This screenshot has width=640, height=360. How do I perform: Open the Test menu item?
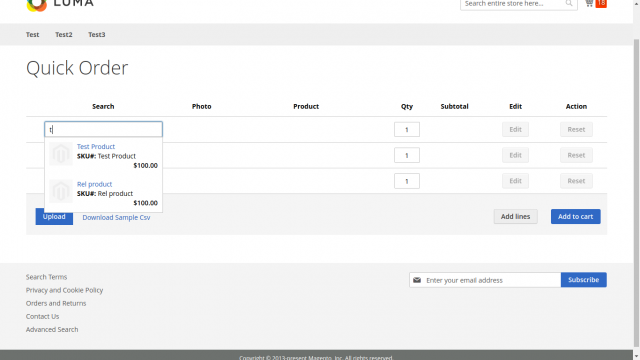point(33,35)
